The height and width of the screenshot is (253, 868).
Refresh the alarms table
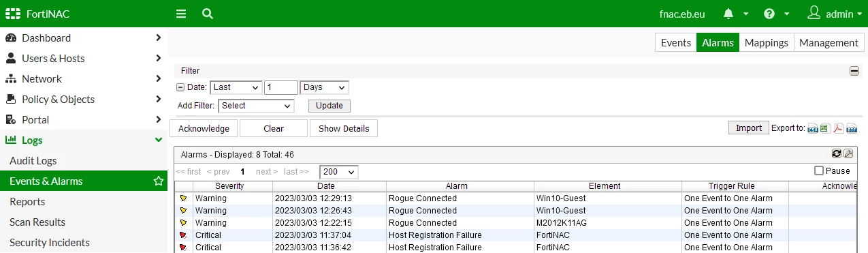pos(837,153)
